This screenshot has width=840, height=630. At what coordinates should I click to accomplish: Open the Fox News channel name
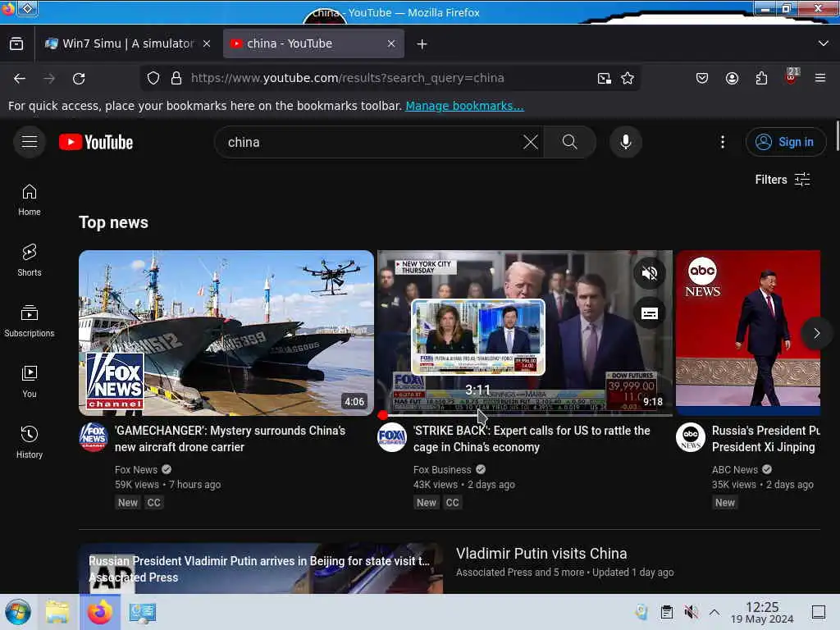pyautogui.click(x=136, y=470)
